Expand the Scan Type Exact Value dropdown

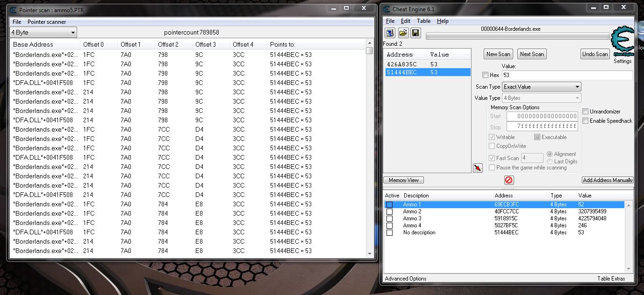coord(541,87)
